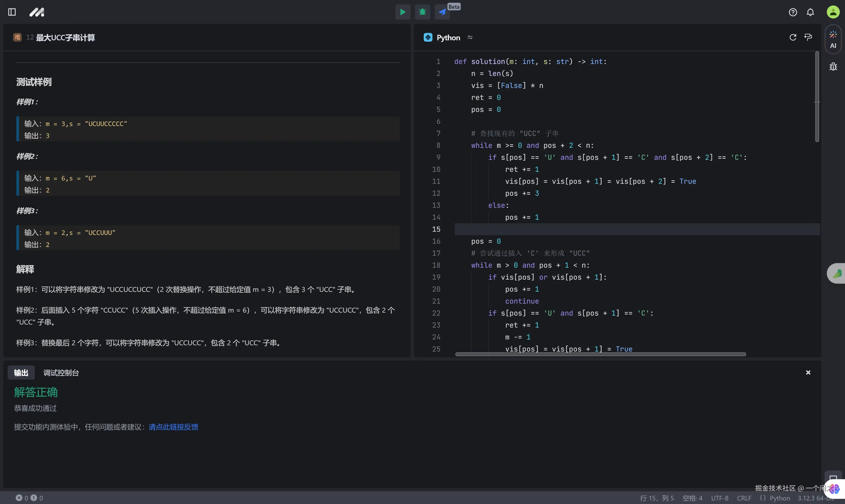Reset code with refresh icon
Image resolution: width=845 pixels, height=504 pixels.
[x=793, y=37]
